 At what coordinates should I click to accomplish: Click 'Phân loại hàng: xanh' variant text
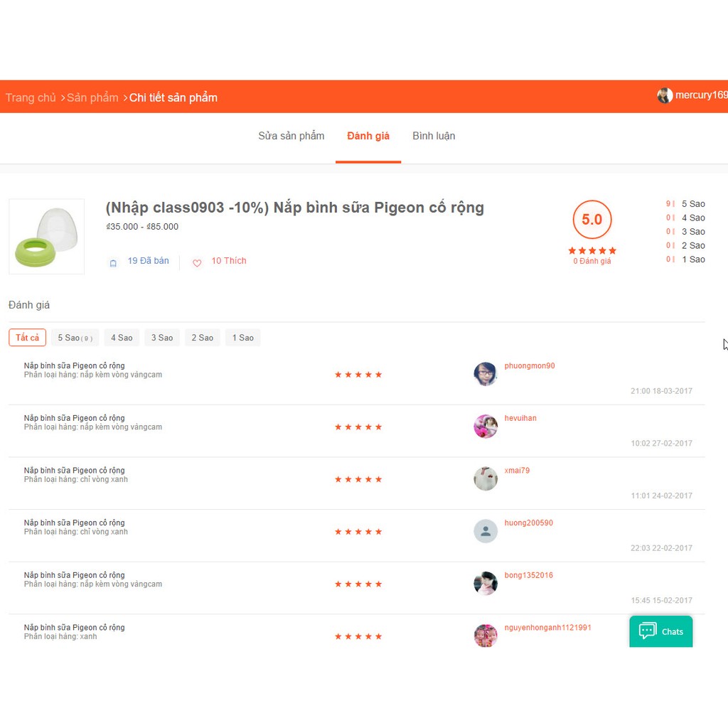click(x=60, y=637)
